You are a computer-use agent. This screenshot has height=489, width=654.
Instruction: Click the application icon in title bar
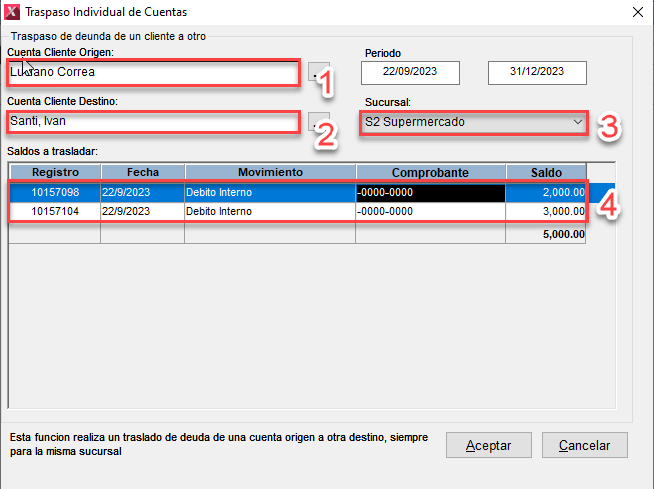pyautogui.click(x=12, y=12)
